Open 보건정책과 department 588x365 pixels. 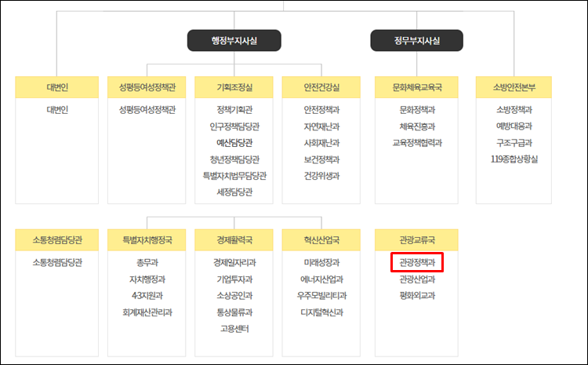321,159
